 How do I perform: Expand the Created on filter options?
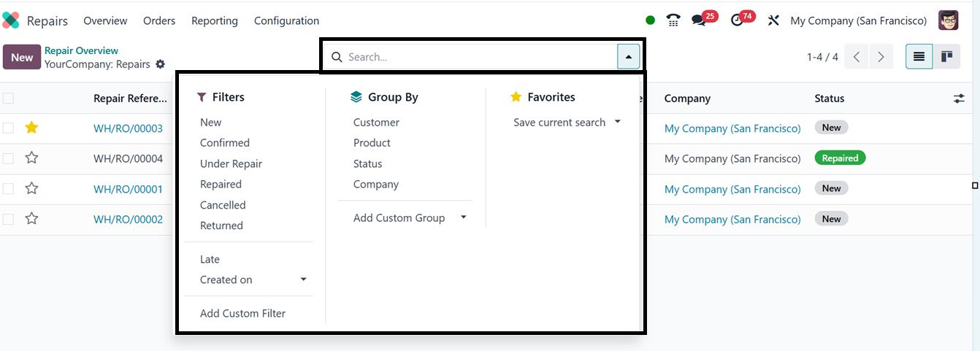point(303,279)
